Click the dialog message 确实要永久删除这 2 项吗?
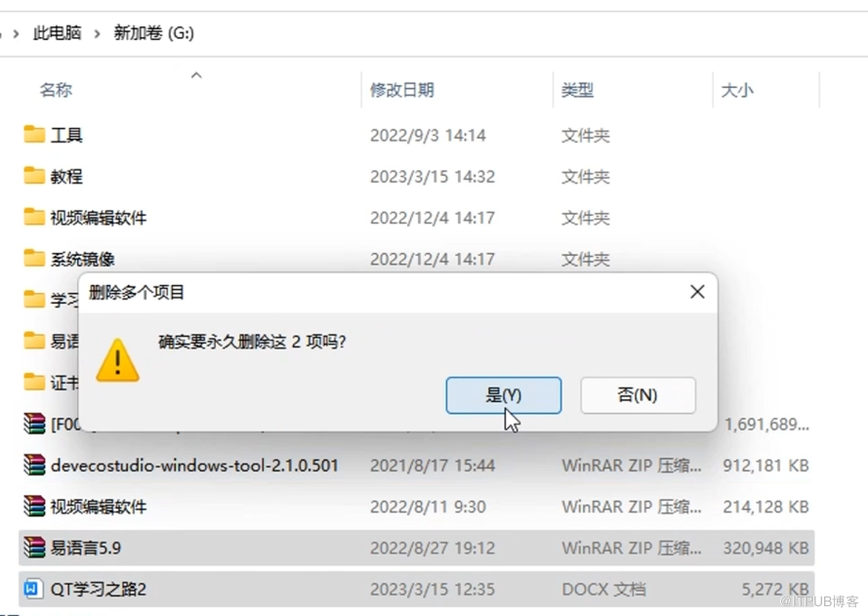Screen dimensions: 868x616 [x=253, y=342]
